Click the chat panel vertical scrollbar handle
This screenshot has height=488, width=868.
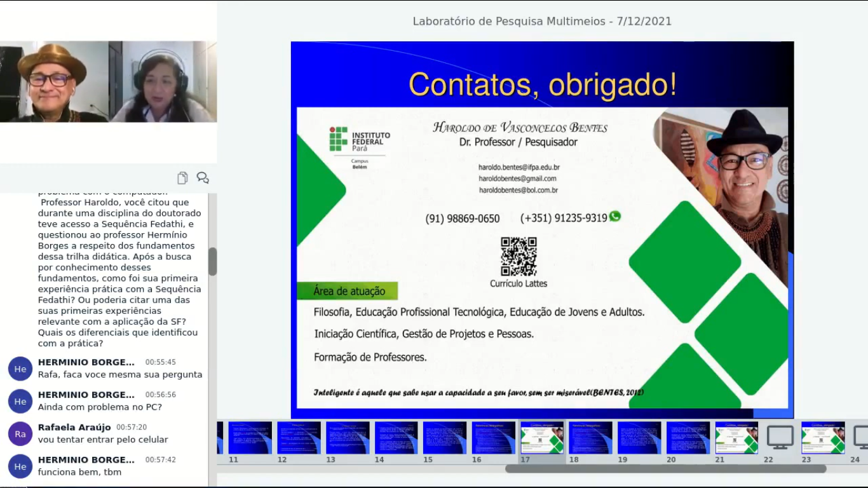point(212,261)
